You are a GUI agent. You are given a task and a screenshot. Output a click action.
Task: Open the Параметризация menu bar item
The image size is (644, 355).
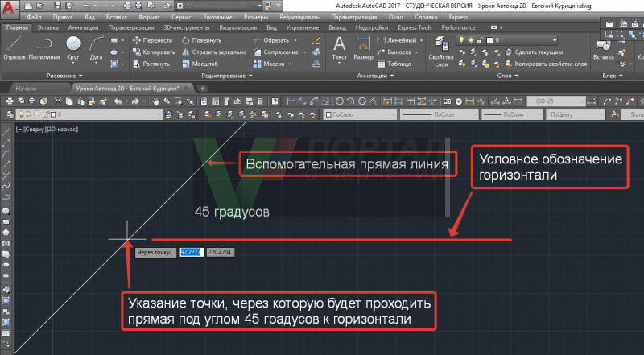354,17
